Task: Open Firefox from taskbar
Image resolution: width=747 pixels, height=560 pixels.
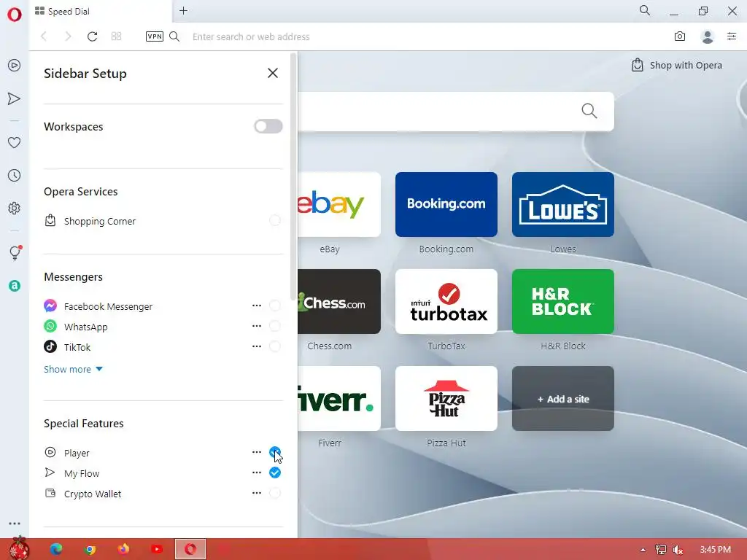Action: [123, 549]
